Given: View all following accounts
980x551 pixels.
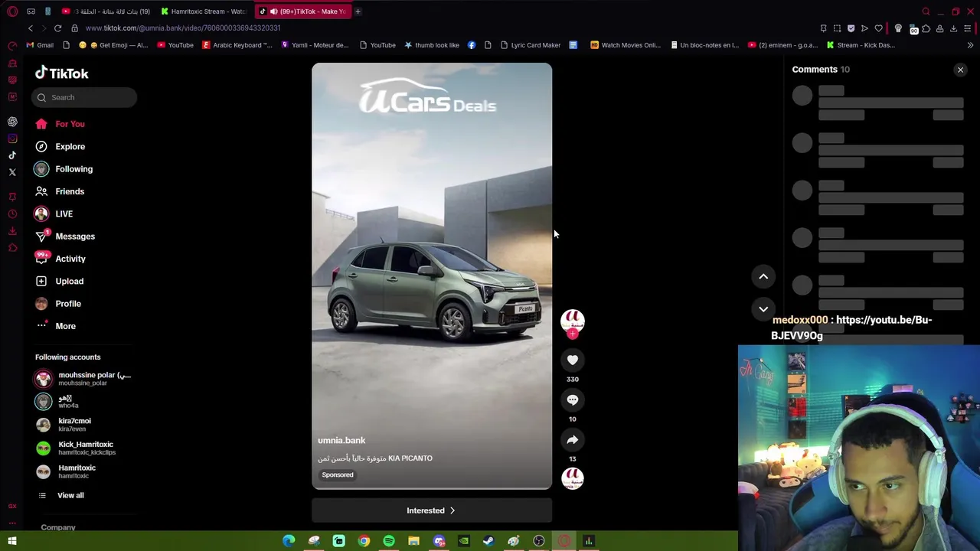Looking at the screenshot, I should coord(61,495).
